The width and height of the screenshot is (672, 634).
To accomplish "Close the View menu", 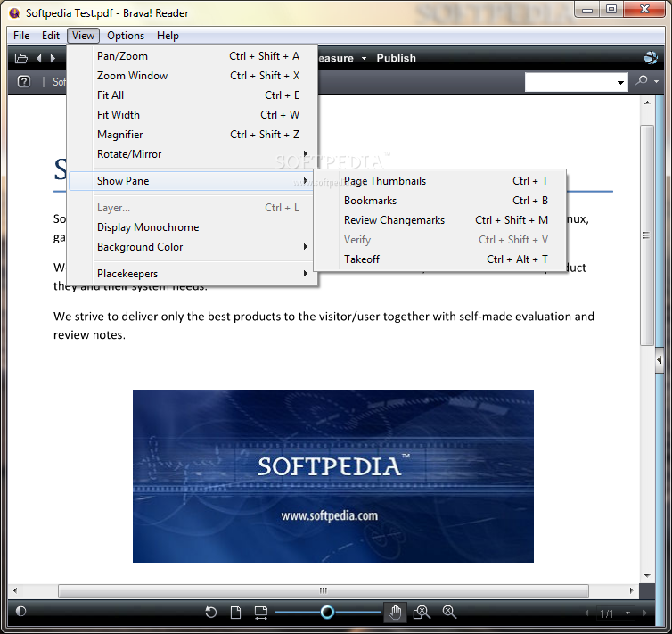I will 83,36.
